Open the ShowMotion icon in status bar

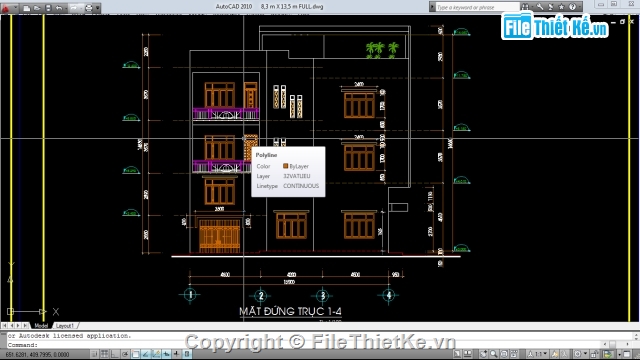click(x=514, y=354)
